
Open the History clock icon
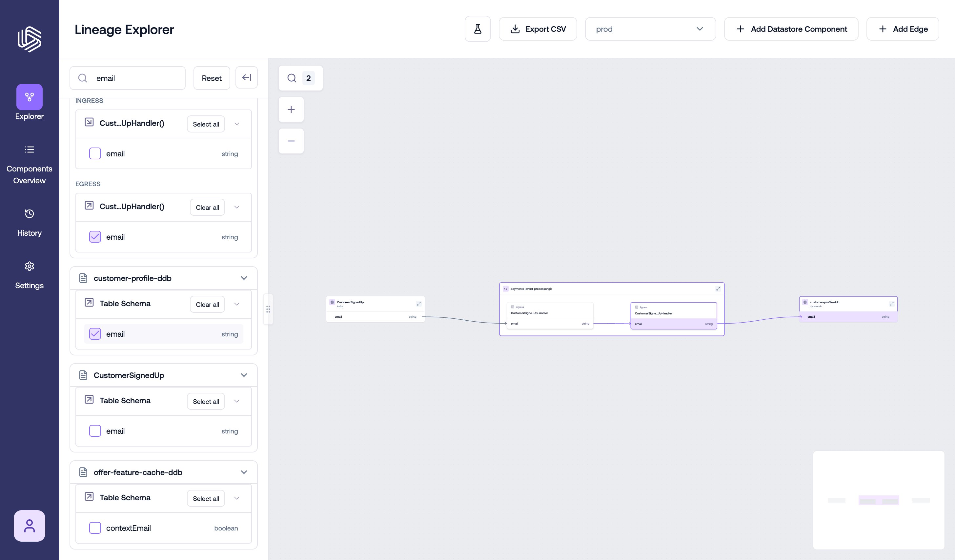tap(30, 214)
